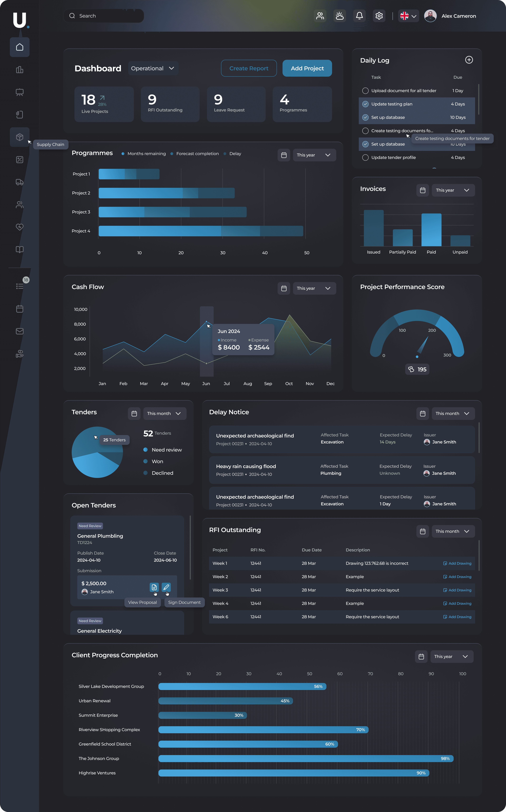The image size is (506, 812).
Task: Open the Leave Request stat card
Action: [x=236, y=104]
